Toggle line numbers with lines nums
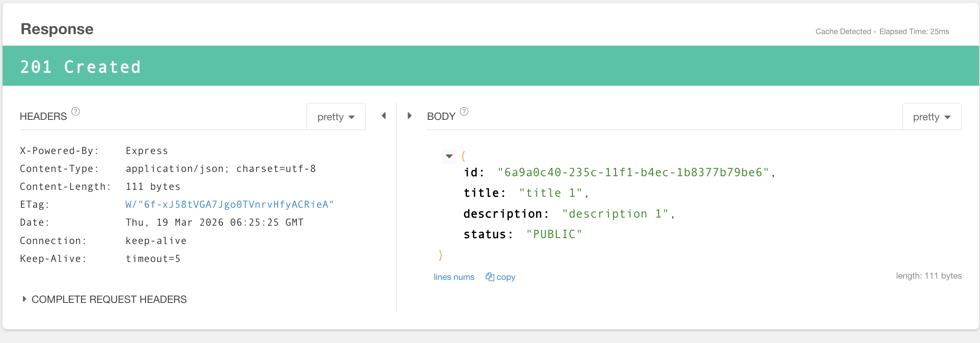The image size is (980, 343). click(454, 277)
